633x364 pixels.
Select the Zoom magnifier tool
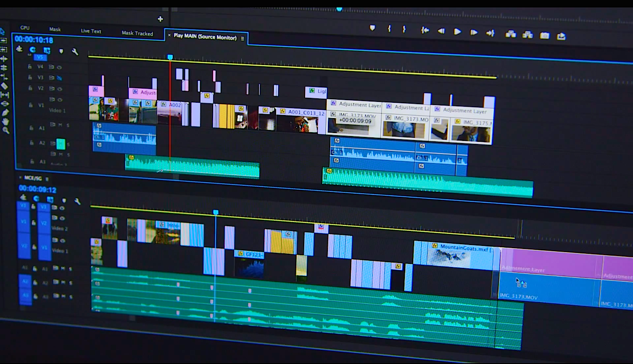[6, 130]
